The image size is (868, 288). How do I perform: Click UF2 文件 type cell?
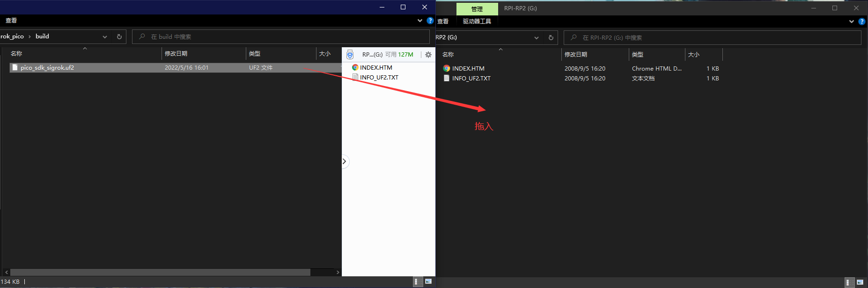tap(261, 68)
